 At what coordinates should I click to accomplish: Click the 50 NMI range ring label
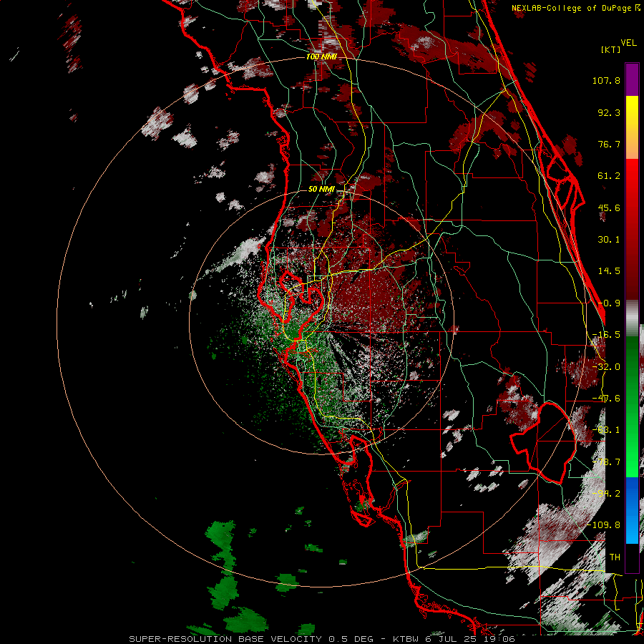[x=321, y=190]
